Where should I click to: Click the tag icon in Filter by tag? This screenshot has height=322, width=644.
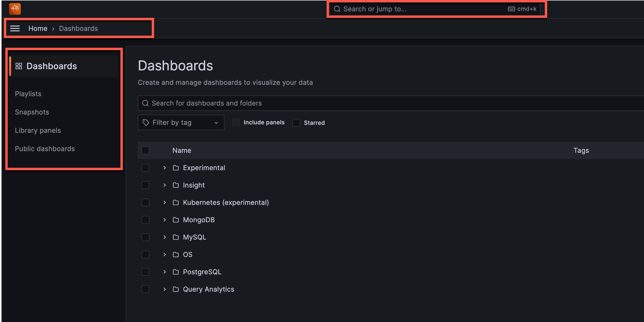(x=146, y=122)
